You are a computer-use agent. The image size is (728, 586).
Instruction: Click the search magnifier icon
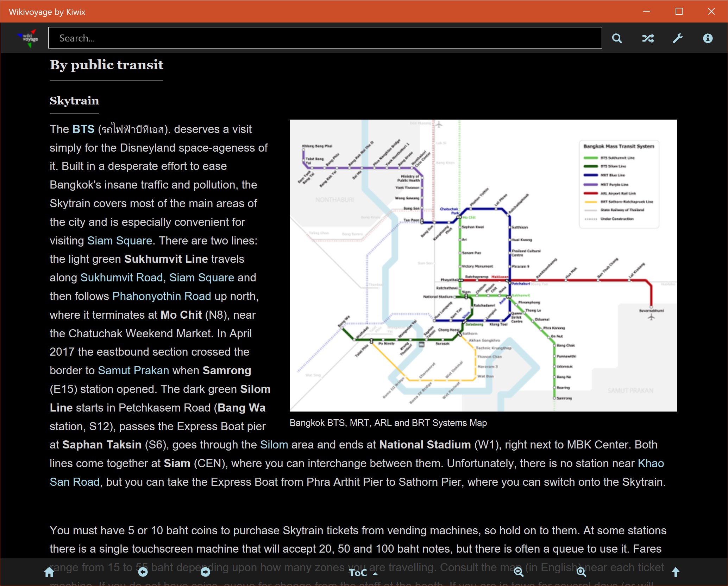(617, 38)
